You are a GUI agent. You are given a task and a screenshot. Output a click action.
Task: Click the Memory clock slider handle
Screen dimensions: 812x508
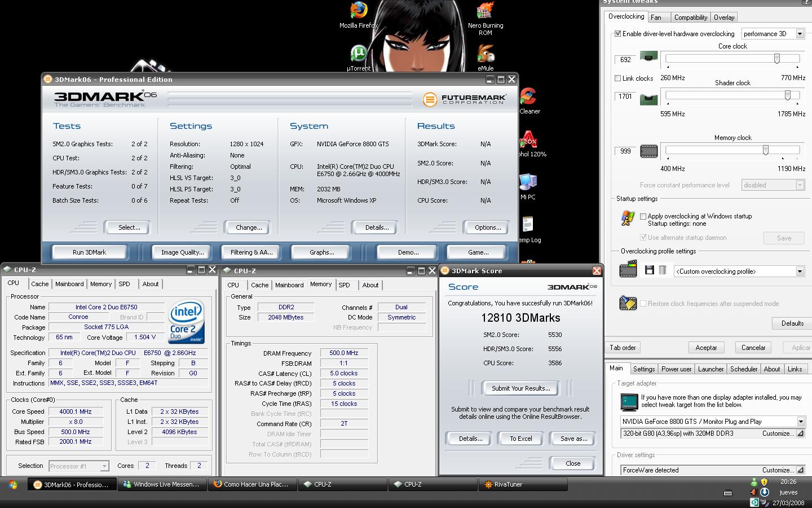point(766,150)
